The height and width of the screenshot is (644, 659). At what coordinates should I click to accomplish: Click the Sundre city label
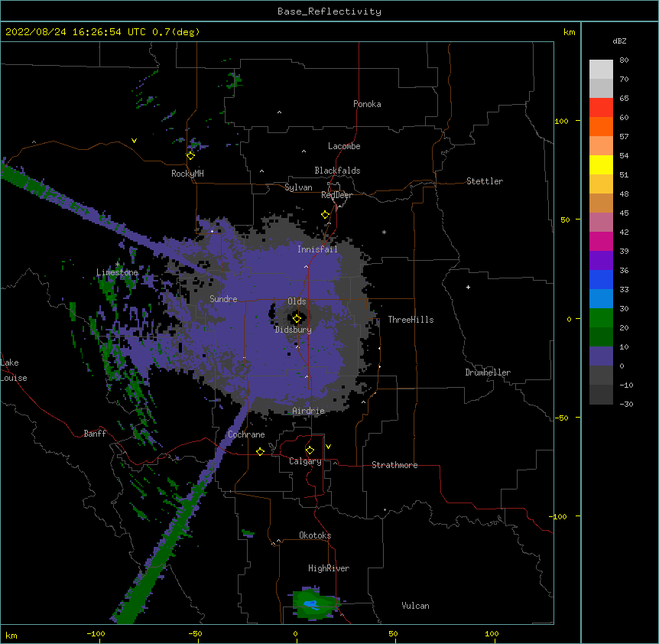click(x=223, y=299)
